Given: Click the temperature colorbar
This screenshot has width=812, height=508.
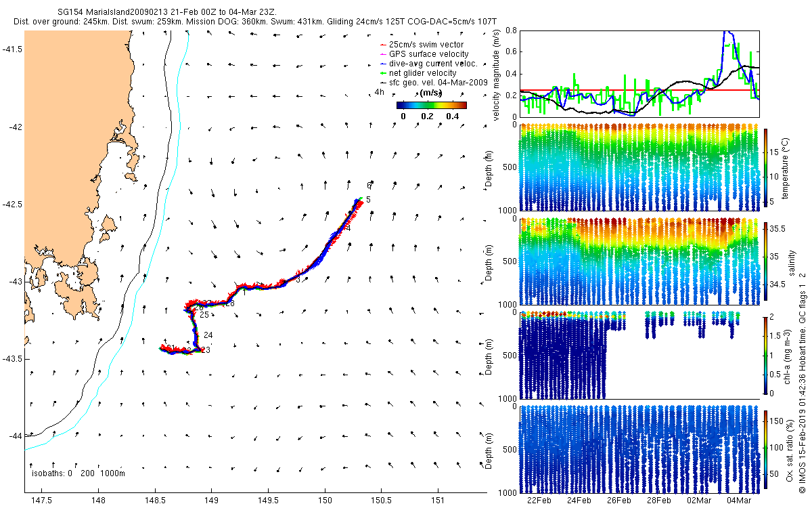Looking at the screenshot, I should [766, 168].
